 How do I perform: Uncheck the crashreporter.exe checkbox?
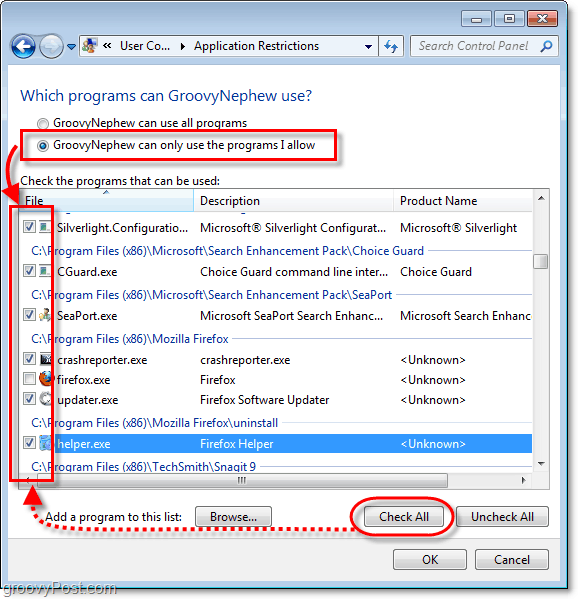(29, 359)
